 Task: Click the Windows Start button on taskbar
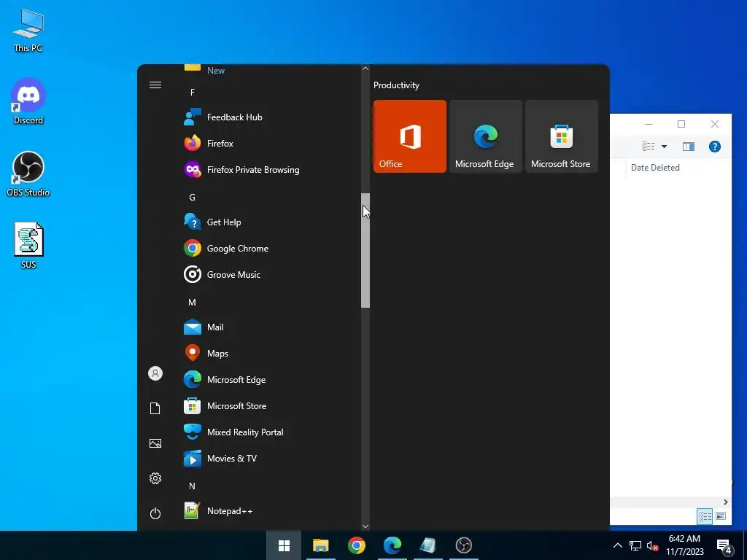284,545
